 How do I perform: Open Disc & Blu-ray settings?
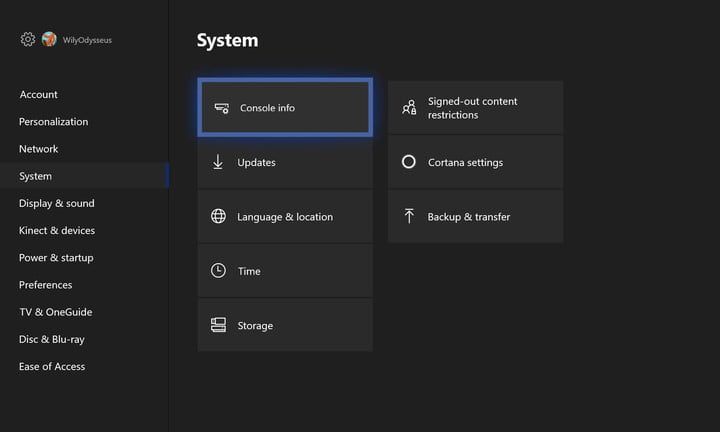(x=52, y=339)
